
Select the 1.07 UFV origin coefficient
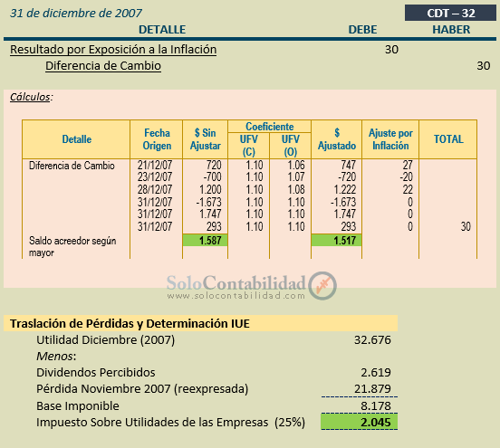pos(296,176)
